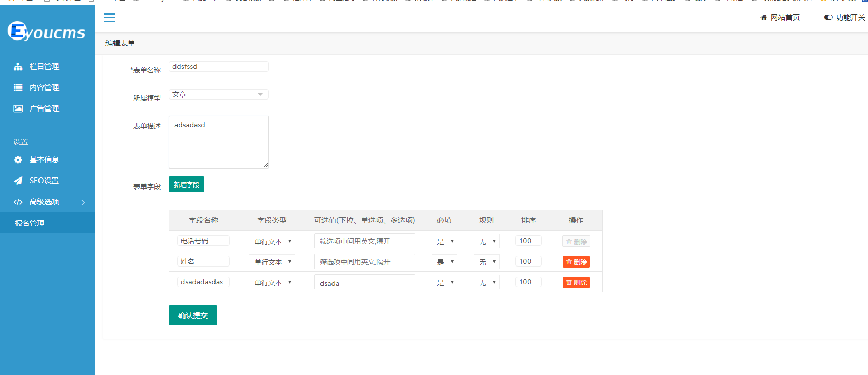Click the 操作 column header

pyautogui.click(x=576, y=220)
